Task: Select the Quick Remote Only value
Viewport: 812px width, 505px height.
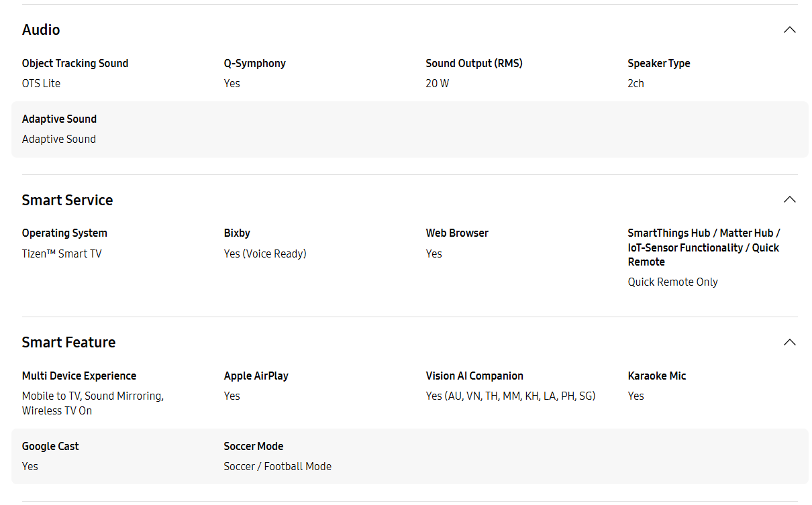Action: 673,282
